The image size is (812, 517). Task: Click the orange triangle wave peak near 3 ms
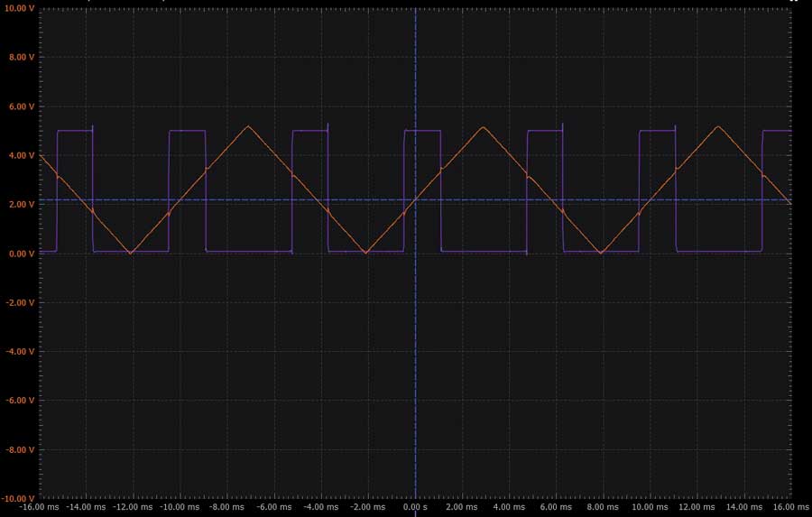pyautogui.click(x=484, y=127)
